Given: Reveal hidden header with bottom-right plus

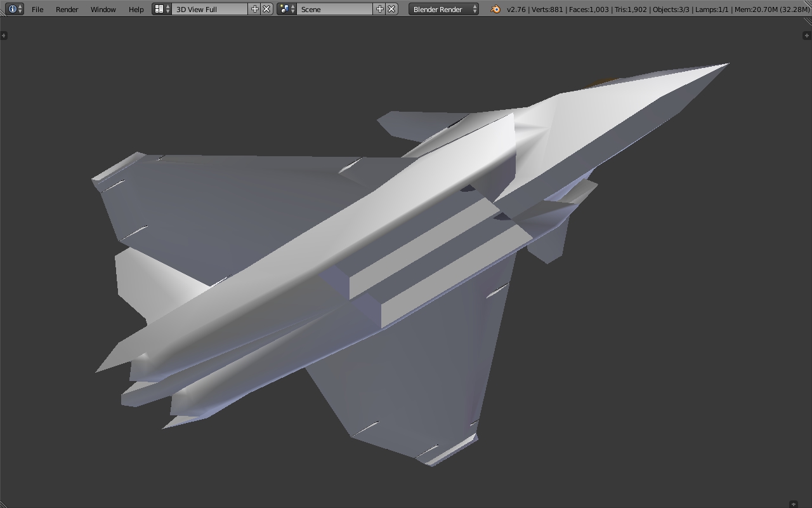Looking at the screenshot, I should coord(794,504).
